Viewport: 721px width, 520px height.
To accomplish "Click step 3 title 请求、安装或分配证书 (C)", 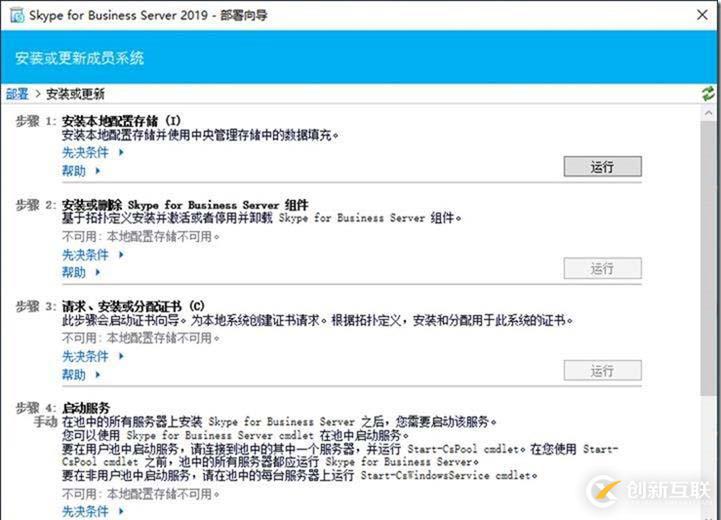I will 133,306.
